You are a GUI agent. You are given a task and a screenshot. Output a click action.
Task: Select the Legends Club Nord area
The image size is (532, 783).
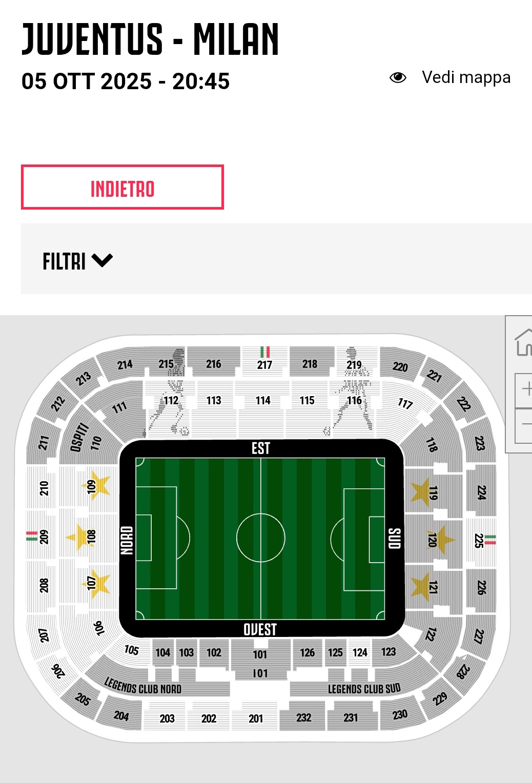(x=143, y=686)
